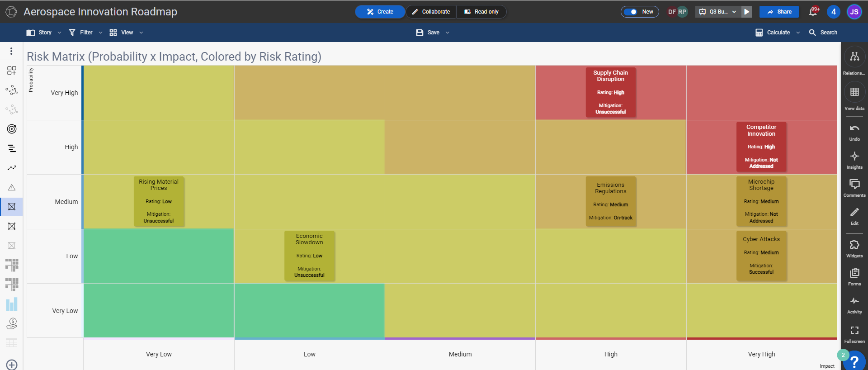Open the Activity pulse icon
The image size is (868, 370).
[854, 301]
